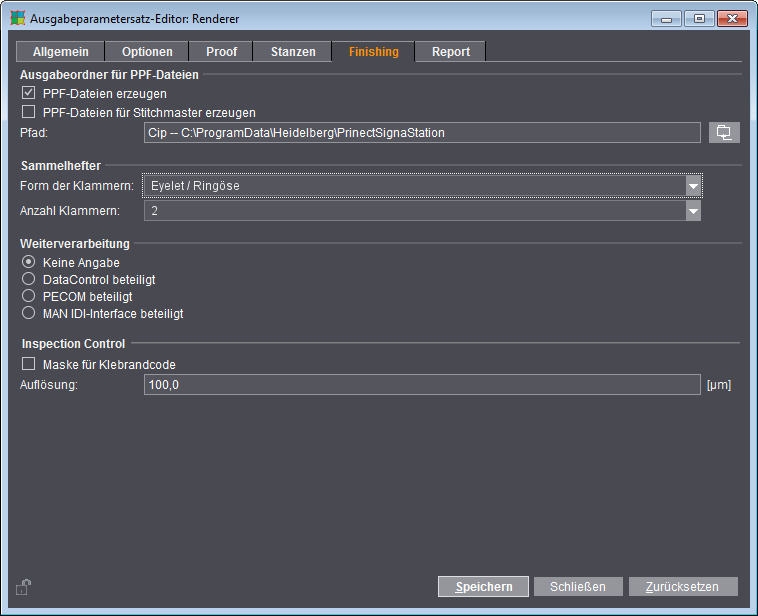Go to the Allgemein tab
Image resolution: width=758 pixels, height=616 pixels.
click(60, 52)
